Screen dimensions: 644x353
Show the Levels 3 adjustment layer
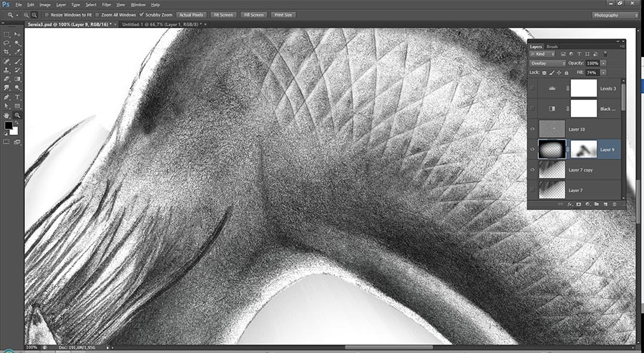coord(533,89)
